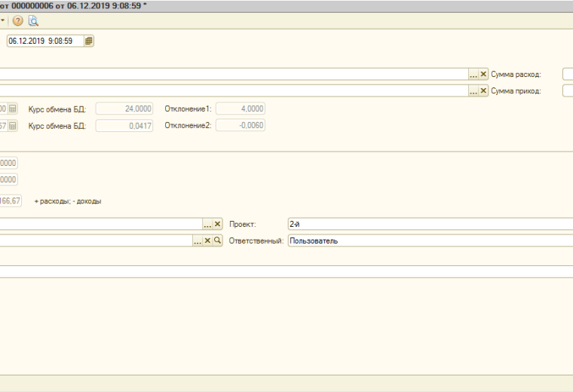This screenshot has height=392, width=573.
Task: Expand the toolbar dropdown arrow before help icon
Action: [x=3, y=20]
